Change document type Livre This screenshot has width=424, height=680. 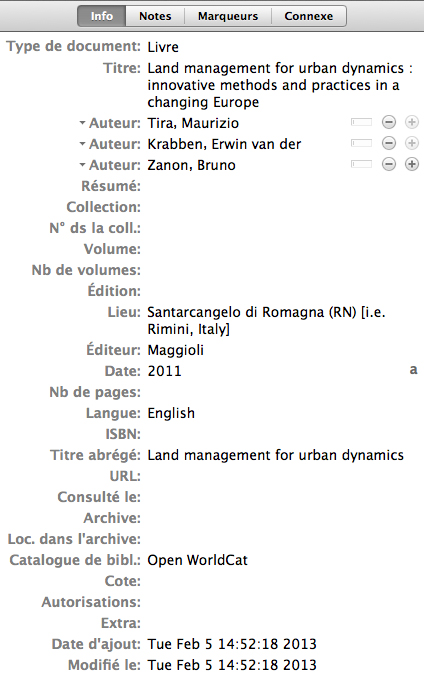click(163, 47)
